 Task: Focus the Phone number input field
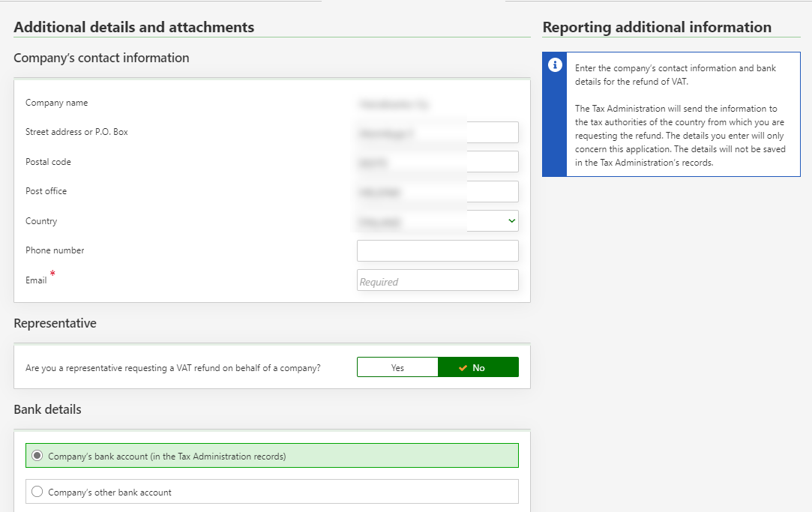(x=437, y=251)
